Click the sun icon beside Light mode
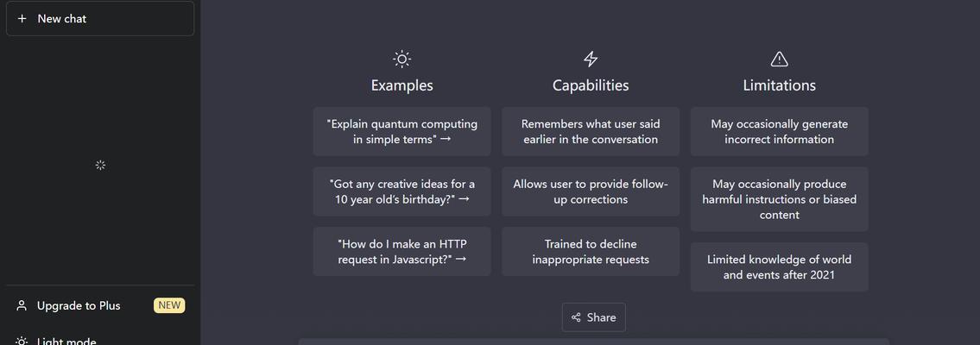 (22, 342)
